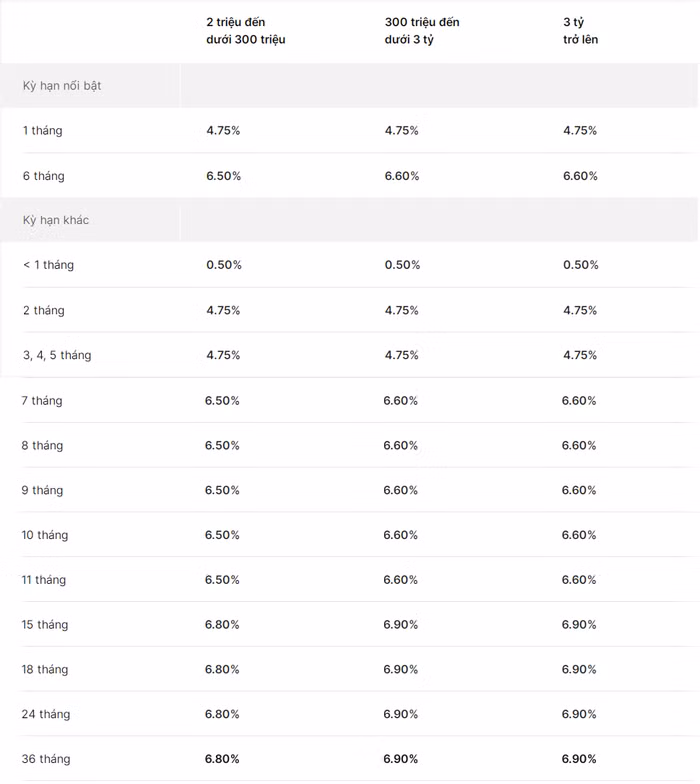Screen dimensions: 700x784
Task: Click the "36 tháng" row label
Action: pos(46,759)
